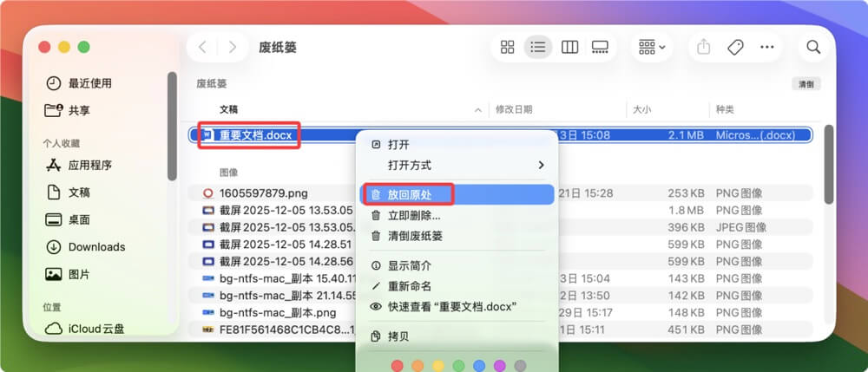The width and height of the screenshot is (868, 372).
Task: Sort by 大小 column header
Action: pyautogui.click(x=642, y=109)
